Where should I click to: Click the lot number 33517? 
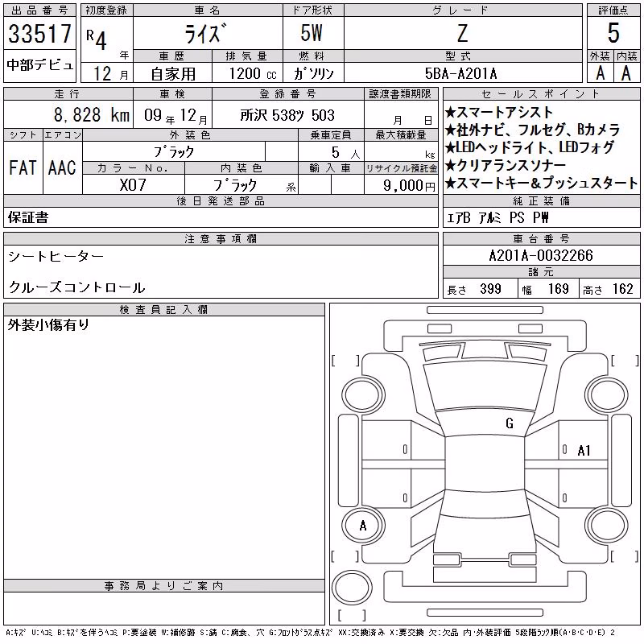coord(39,33)
